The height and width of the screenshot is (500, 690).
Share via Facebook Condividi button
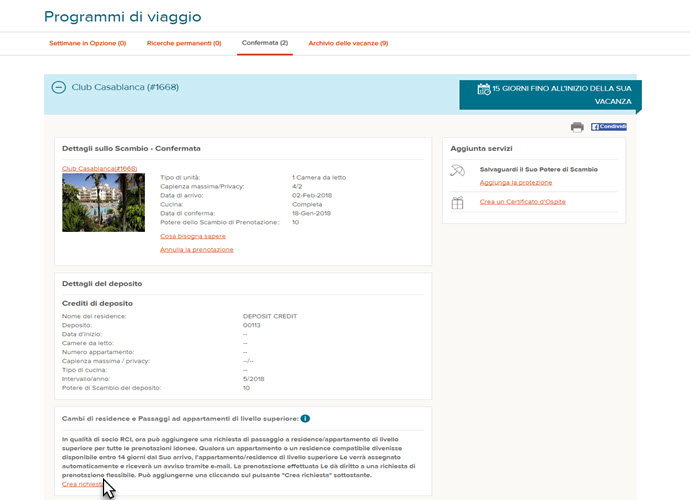(x=609, y=127)
